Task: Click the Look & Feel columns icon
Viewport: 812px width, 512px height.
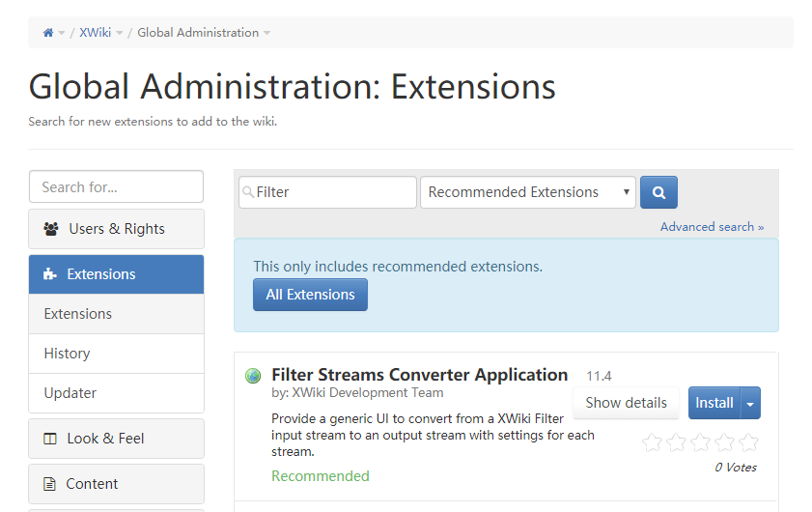Action: (51, 439)
